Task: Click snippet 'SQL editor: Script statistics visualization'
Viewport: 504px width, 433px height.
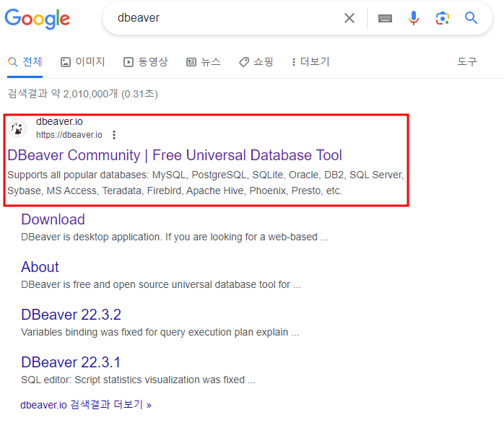Action: [138, 380]
